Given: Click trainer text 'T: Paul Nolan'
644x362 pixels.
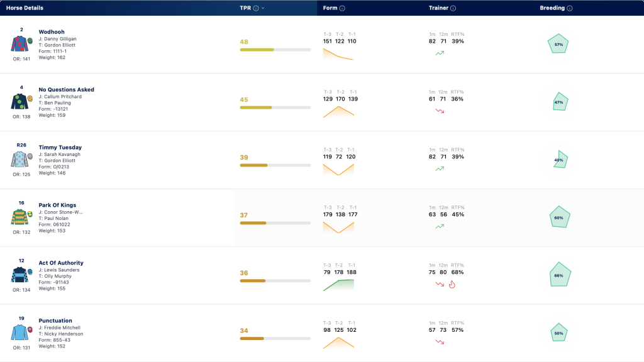Looking at the screenshot, I should (53, 218).
